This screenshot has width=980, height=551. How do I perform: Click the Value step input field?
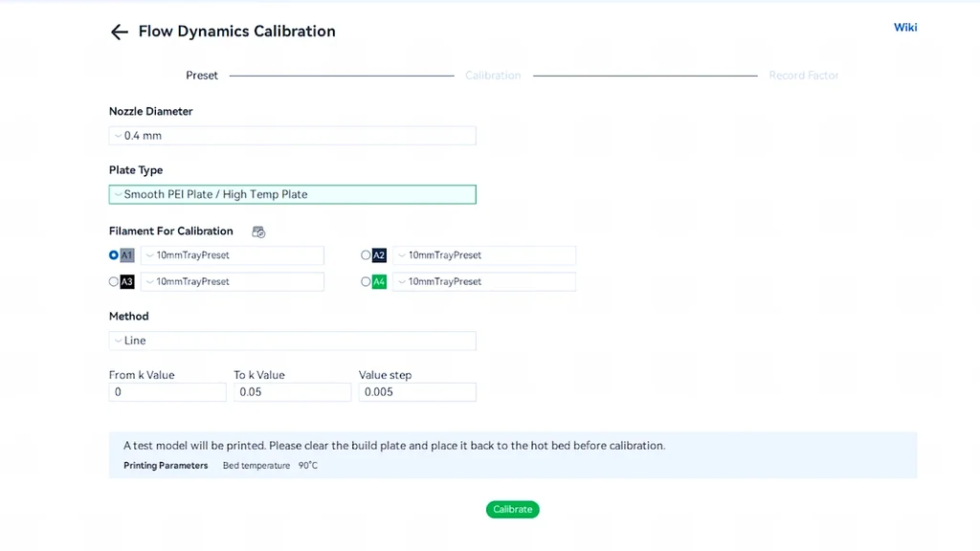coord(417,391)
